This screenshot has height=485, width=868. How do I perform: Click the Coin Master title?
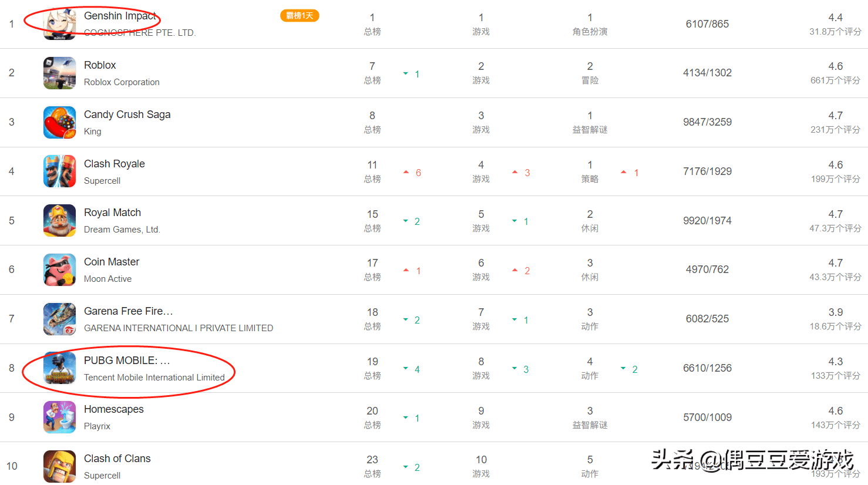click(112, 262)
